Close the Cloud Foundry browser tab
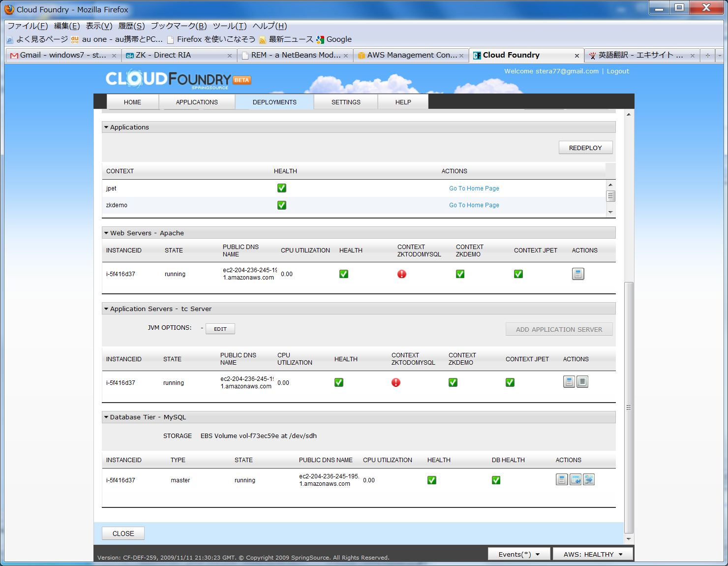The height and width of the screenshot is (566, 728). click(x=577, y=56)
